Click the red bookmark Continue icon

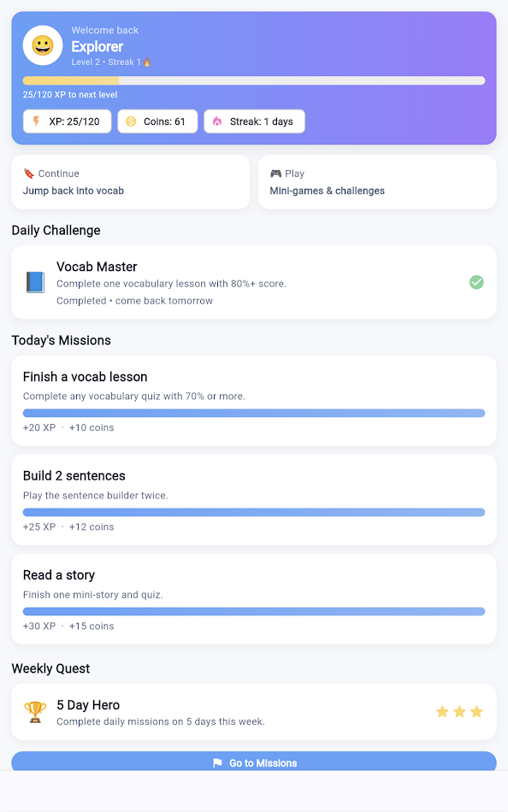click(x=29, y=174)
